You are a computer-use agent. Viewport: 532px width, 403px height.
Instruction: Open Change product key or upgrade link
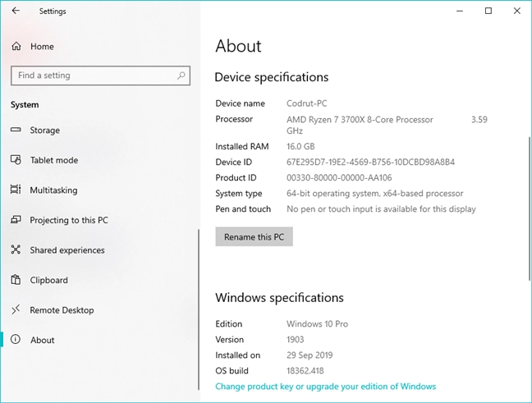point(326,387)
